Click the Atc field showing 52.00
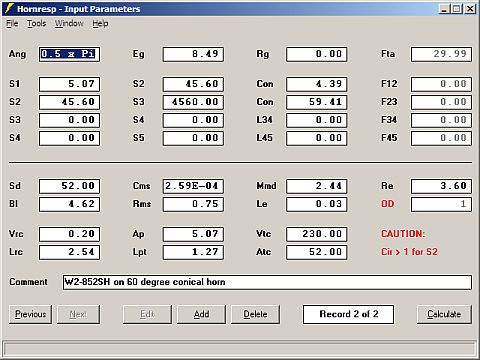This screenshot has height=360, width=480. point(317,252)
